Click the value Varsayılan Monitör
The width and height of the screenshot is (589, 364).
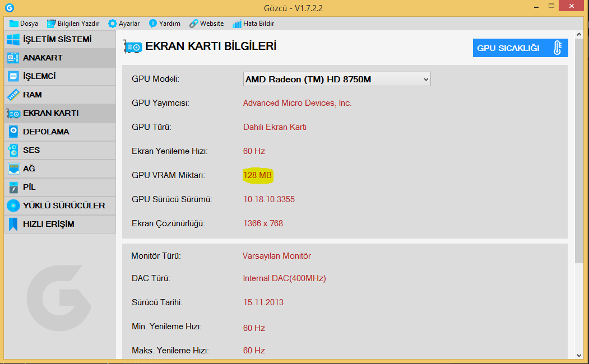pos(276,255)
